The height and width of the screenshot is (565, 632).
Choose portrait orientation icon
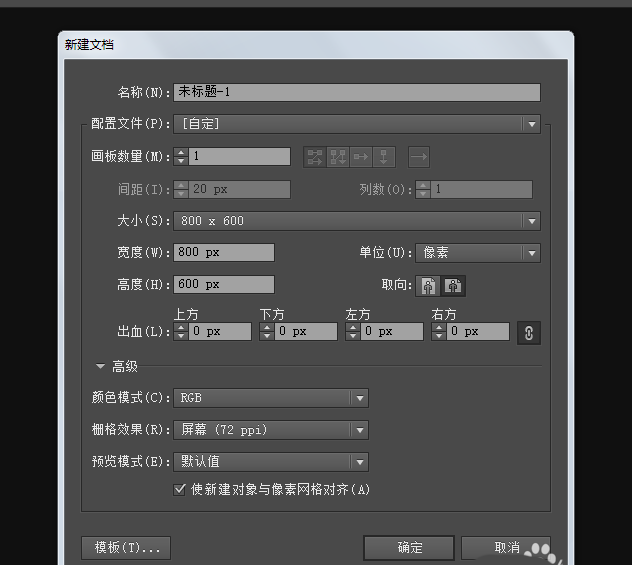[x=428, y=286]
